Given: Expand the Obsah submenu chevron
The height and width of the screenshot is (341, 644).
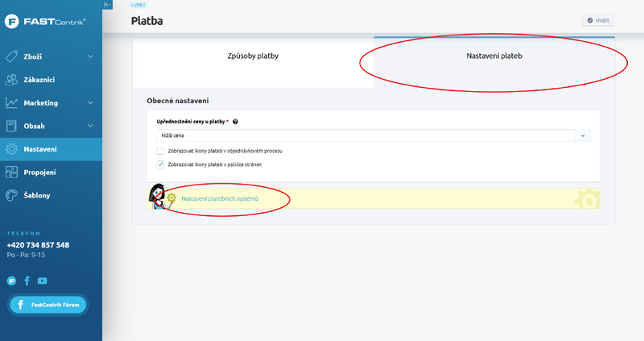Looking at the screenshot, I should click(90, 126).
